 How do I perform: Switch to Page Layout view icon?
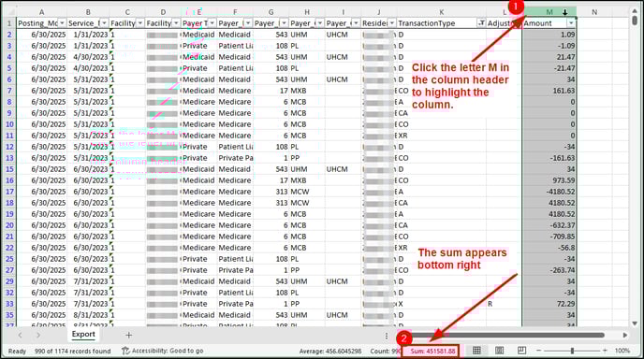click(x=499, y=351)
